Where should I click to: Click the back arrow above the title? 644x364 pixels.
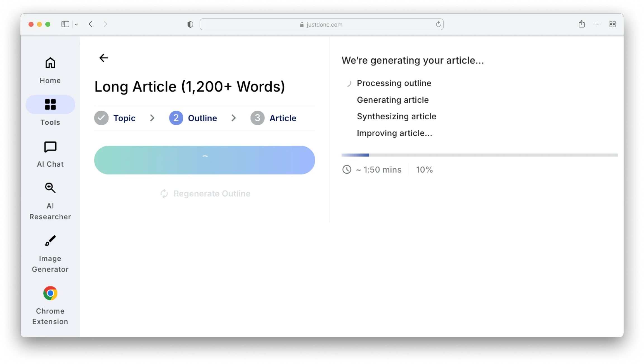104,58
